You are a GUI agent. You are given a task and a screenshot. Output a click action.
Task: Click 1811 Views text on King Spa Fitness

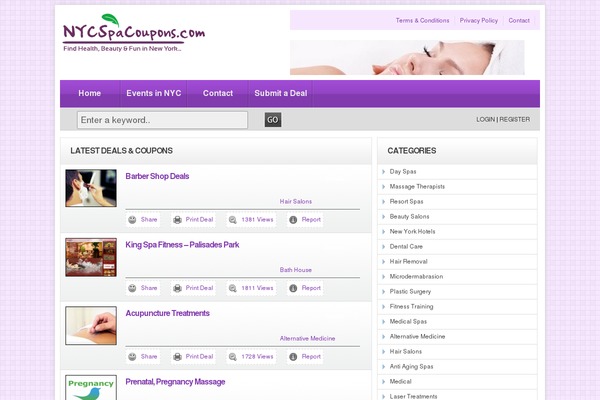point(257,288)
